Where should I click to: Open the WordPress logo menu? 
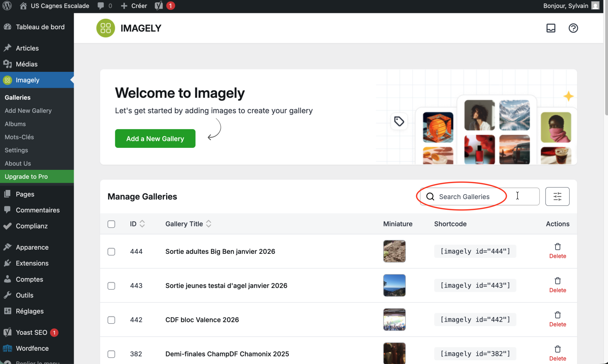(x=7, y=6)
